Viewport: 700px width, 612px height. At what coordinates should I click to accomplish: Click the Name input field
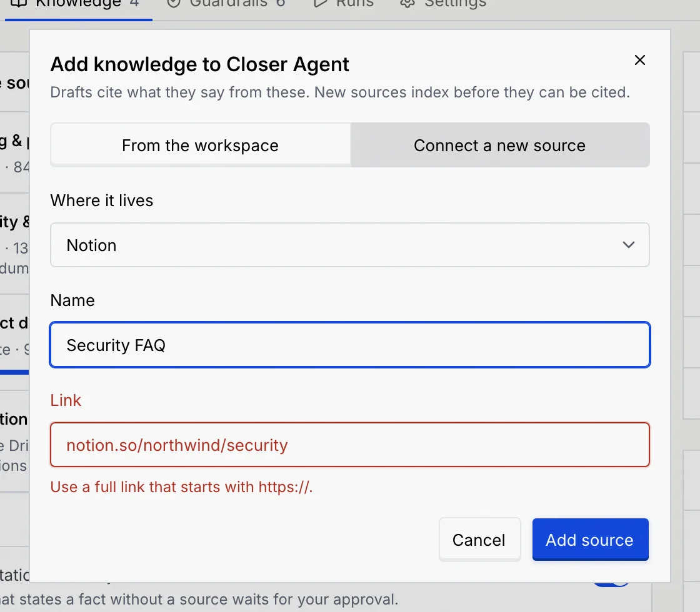(350, 345)
